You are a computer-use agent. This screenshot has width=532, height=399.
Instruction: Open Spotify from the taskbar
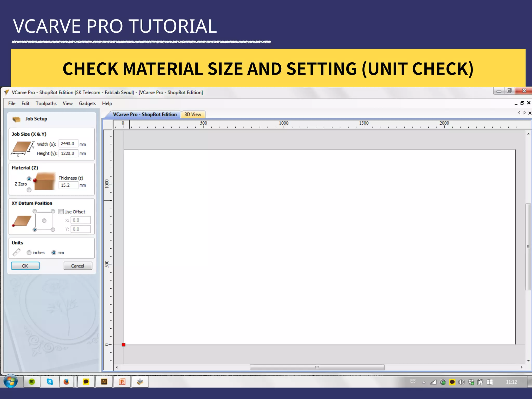[x=32, y=382]
